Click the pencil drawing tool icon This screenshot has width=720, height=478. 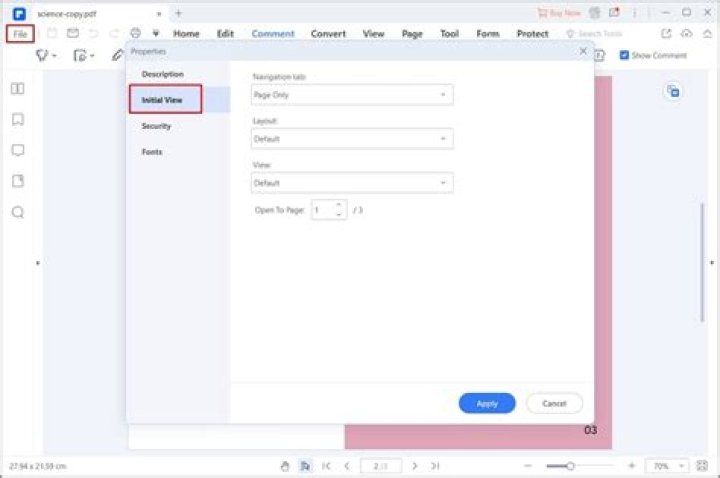click(118, 56)
